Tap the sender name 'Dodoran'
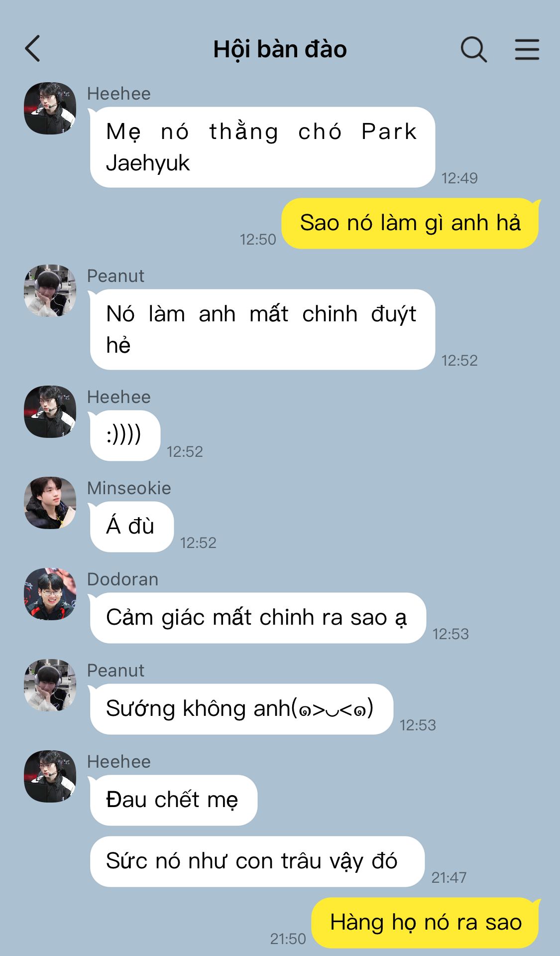This screenshot has width=560, height=956. pos(122,579)
